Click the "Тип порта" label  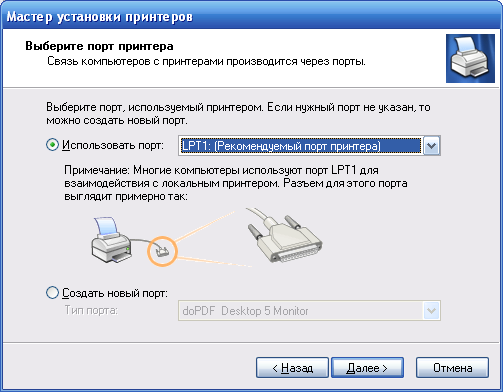pos(91,310)
